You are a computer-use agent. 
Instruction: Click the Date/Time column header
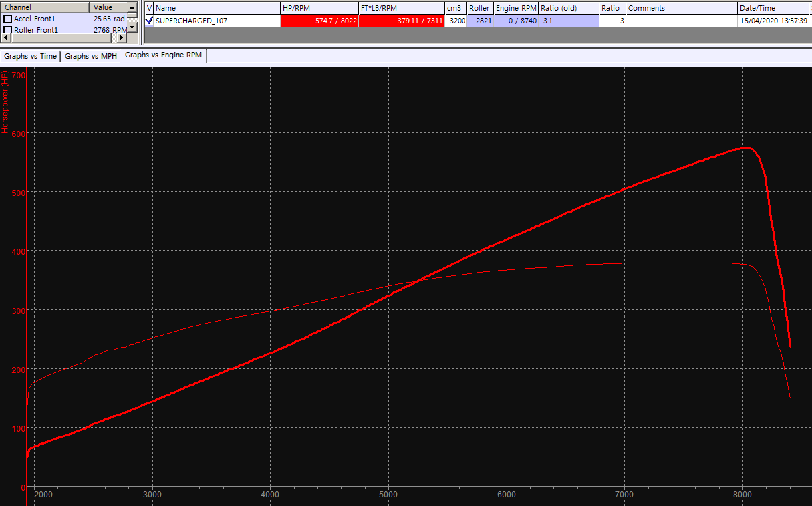pyautogui.click(x=773, y=8)
